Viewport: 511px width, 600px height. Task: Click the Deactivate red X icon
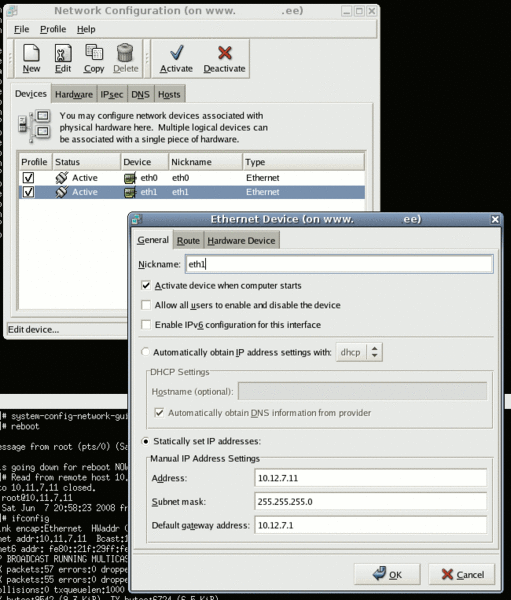pyautogui.click(x=225, y=53)
